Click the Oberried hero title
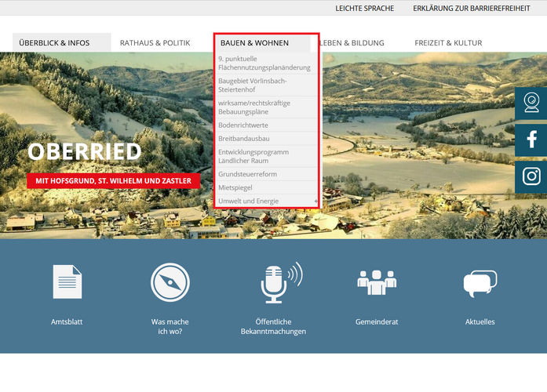This screenshot has width=547, height=392. (x=85, y=151)
